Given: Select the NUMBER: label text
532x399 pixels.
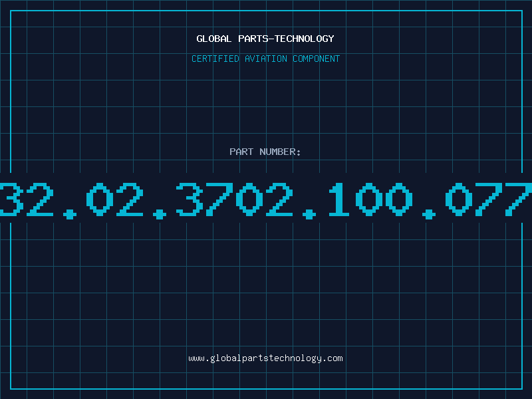Looking at the screenshot, I should point(280,152).
